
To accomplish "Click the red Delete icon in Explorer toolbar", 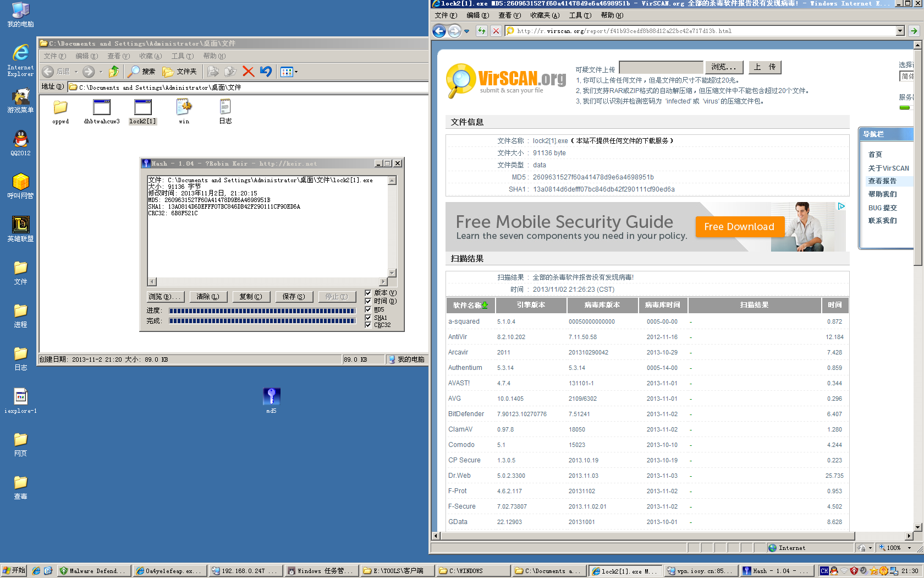I will (x=248, y=72).
